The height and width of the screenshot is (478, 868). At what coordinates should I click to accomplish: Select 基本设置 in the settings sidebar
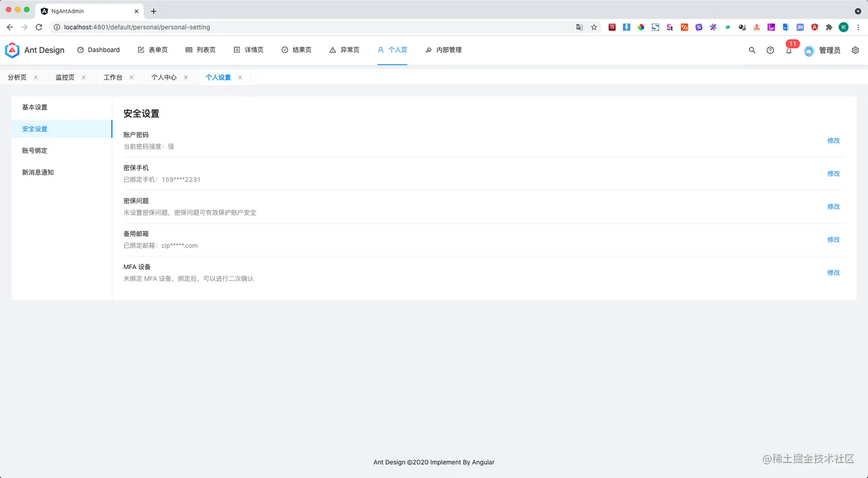tap(61, 107)
